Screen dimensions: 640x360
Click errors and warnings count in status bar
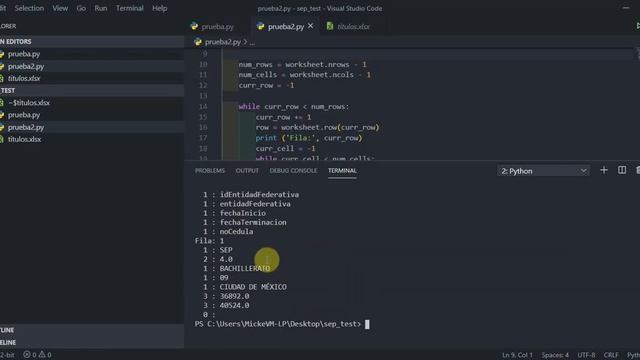tap(37, 355)
